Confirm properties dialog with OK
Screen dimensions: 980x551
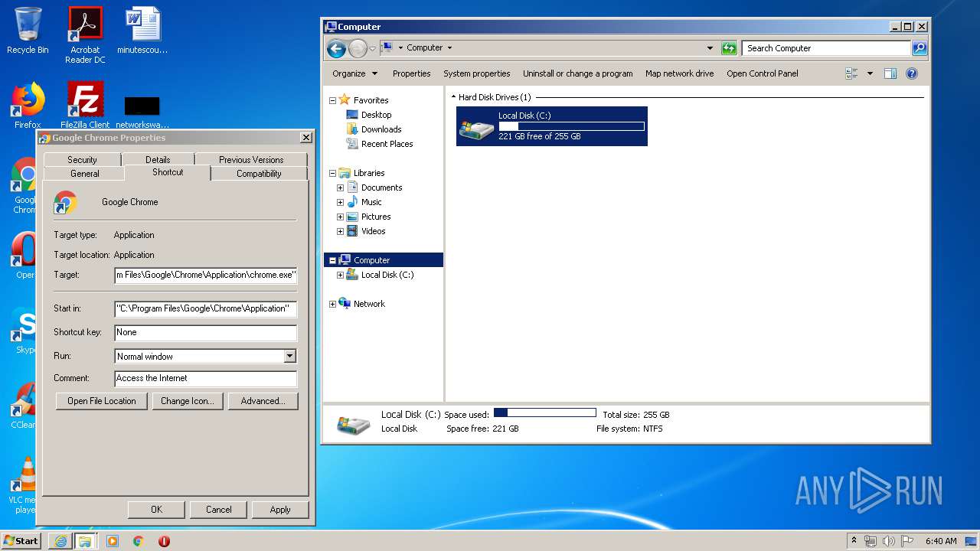(x=156, y=510)
